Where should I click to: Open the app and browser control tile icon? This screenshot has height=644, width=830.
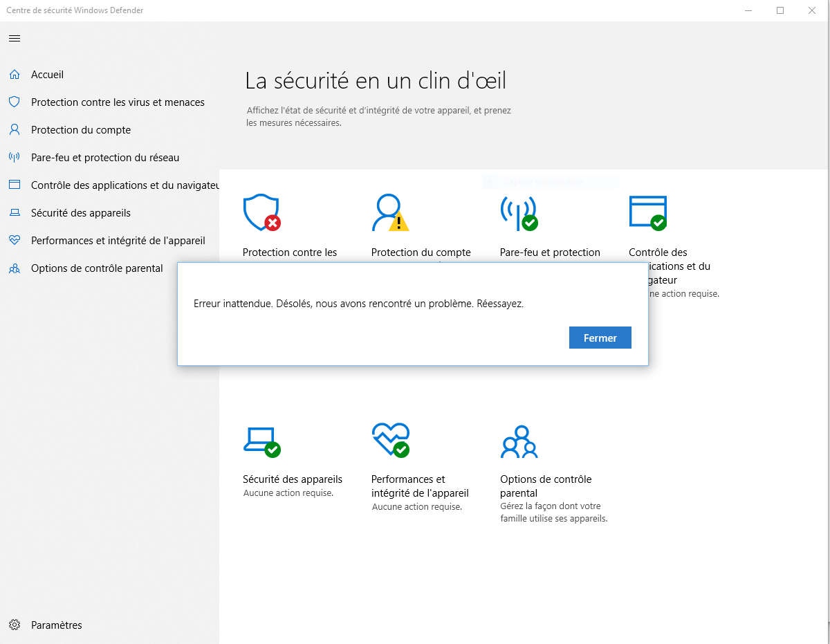click(648, 213)
